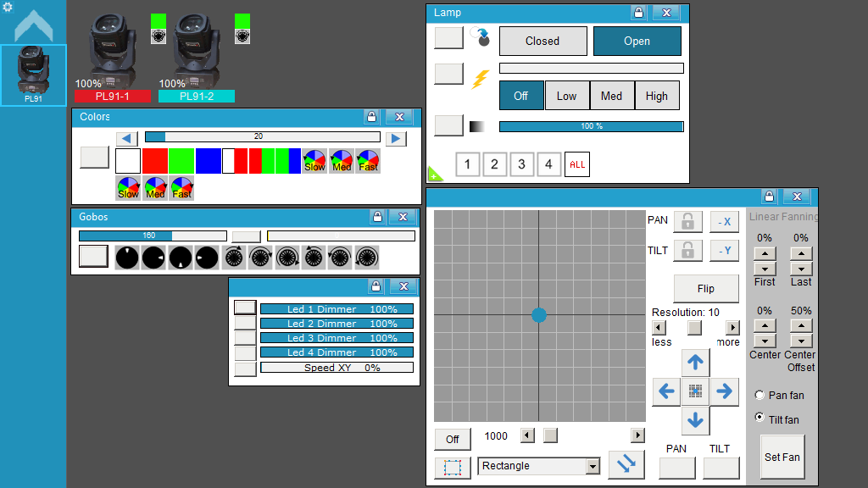Select red-green split color

point(261,161)
